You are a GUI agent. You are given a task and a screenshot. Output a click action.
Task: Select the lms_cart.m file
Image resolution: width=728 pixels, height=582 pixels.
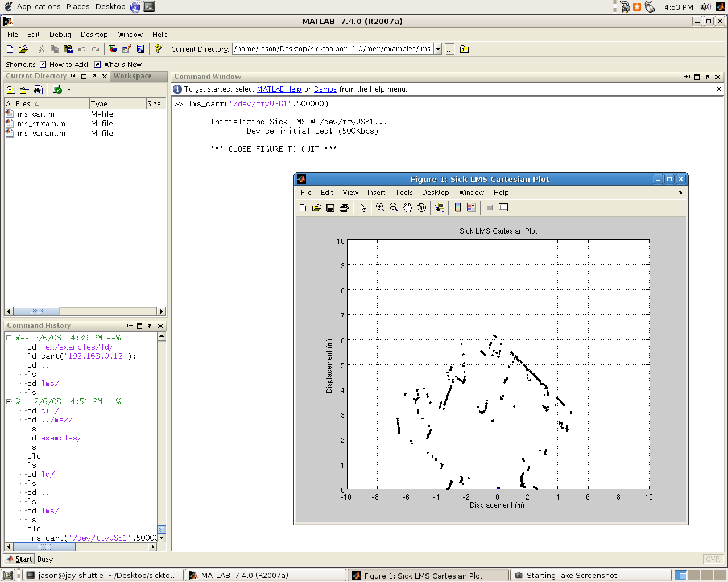35,114
